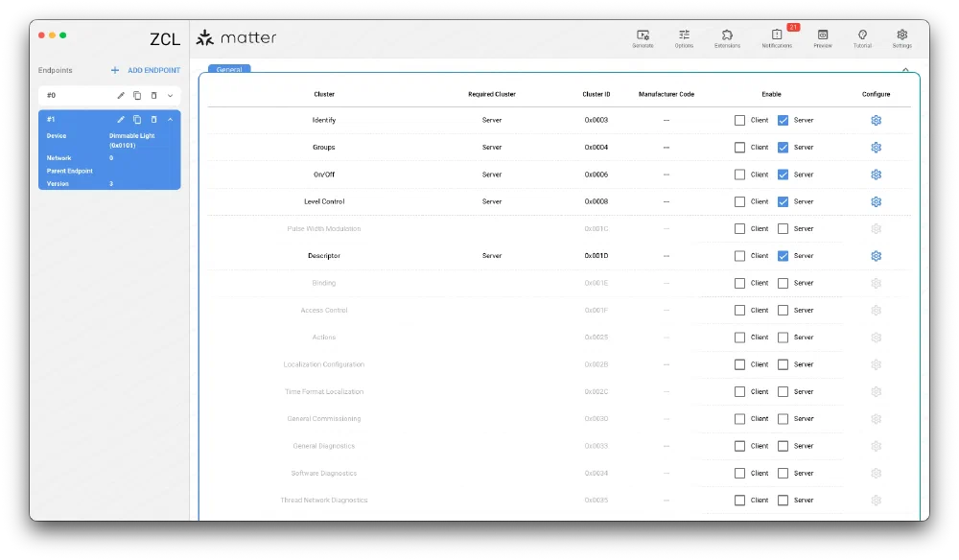Add a new endpoint with ADD ENDPOINT
Screen dimensions: 959x560
146,70
